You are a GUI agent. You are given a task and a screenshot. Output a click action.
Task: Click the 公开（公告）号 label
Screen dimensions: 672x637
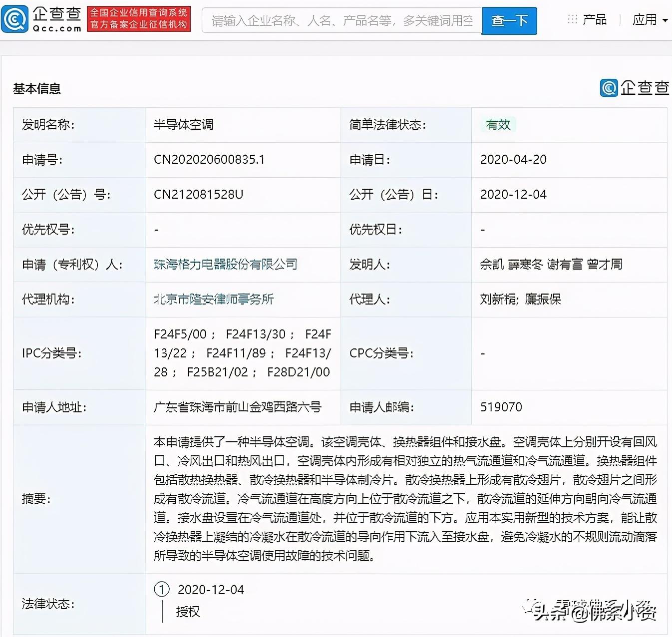[66, 194]
